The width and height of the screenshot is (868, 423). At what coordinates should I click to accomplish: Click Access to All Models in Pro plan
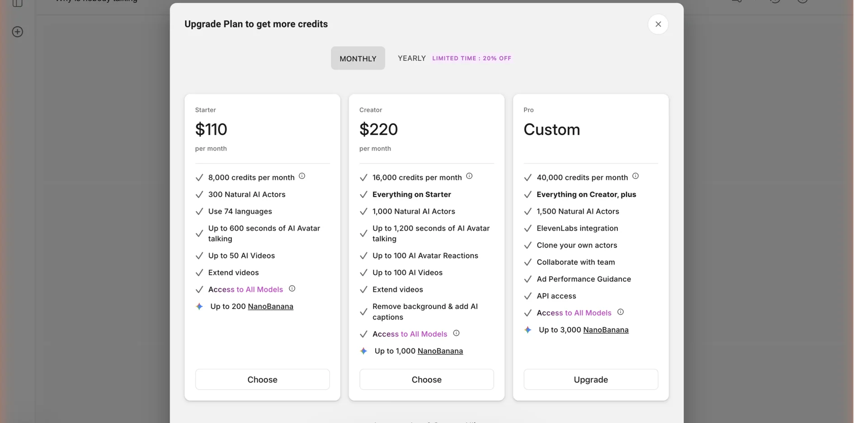click(574, 313)
